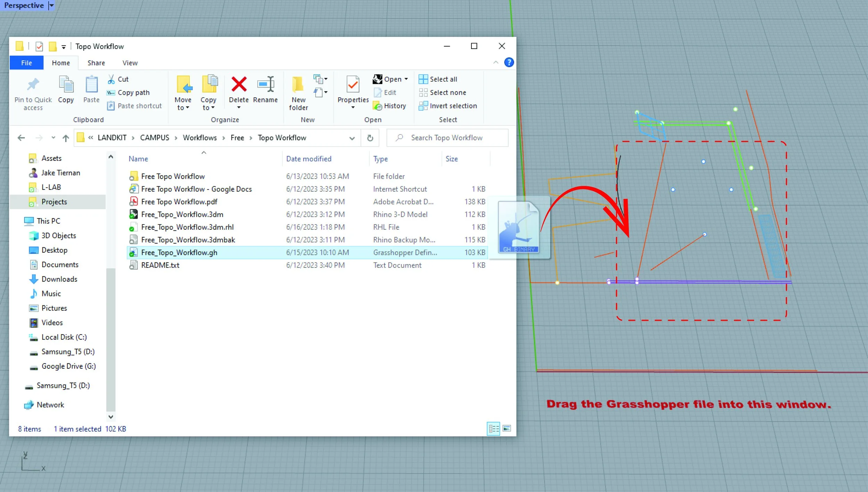Click the Copy path icon
Screen dimensions: 868x492
(x=110, y=92)
